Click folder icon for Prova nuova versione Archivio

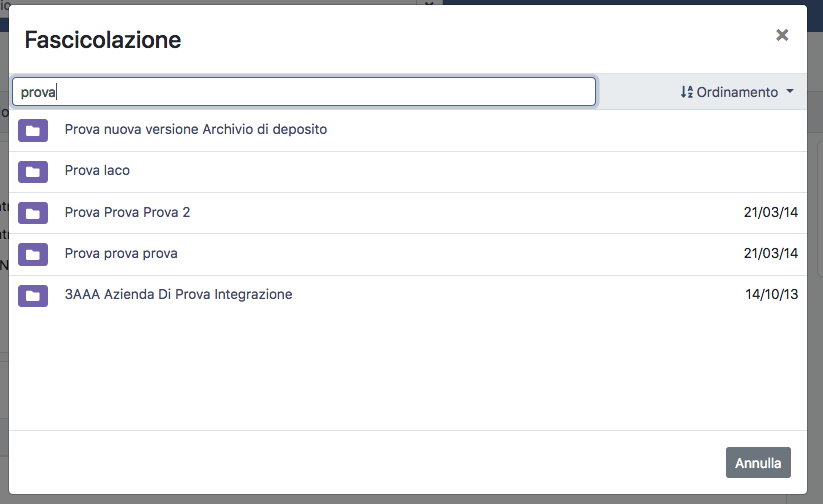coord(33,130)
